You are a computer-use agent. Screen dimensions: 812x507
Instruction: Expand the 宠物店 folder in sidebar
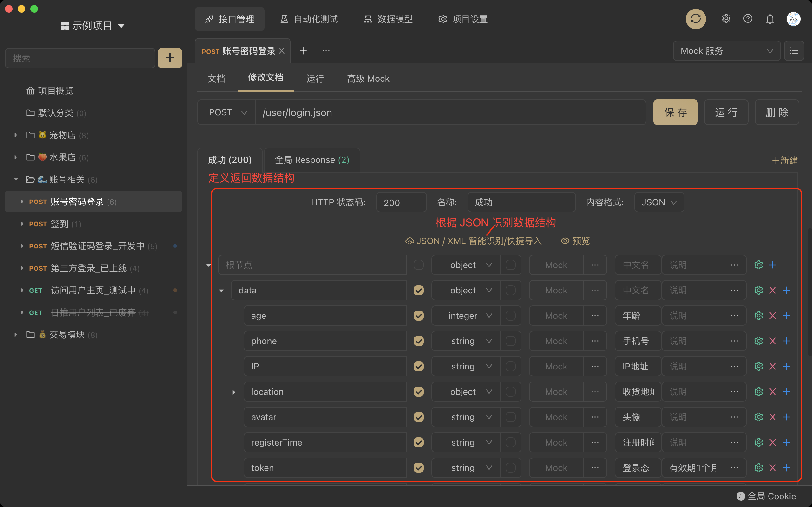16,135
